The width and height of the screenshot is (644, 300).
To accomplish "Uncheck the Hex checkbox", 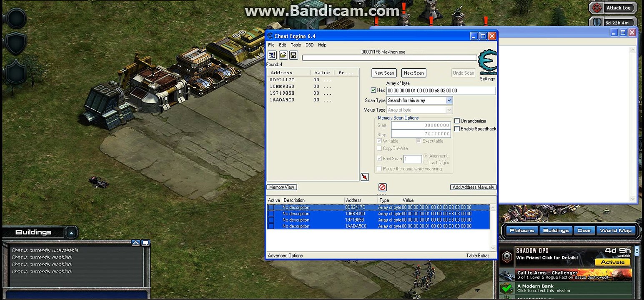I will coord(373,90).
